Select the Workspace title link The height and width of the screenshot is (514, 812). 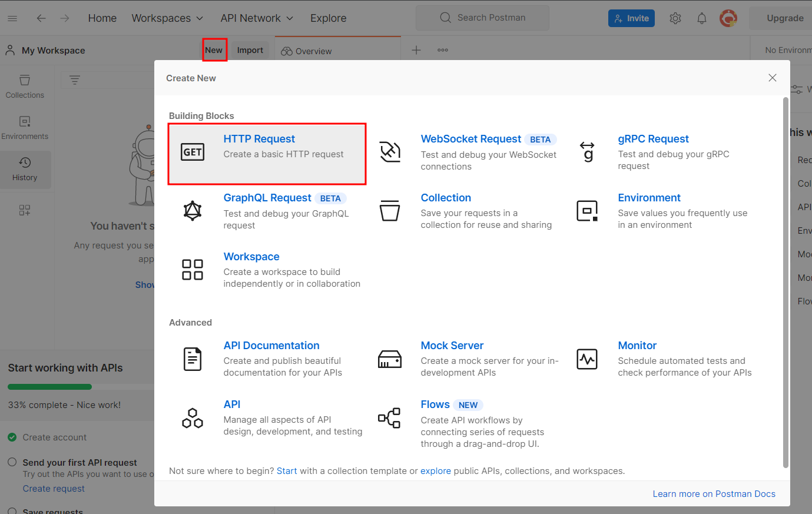click(251, 257)
